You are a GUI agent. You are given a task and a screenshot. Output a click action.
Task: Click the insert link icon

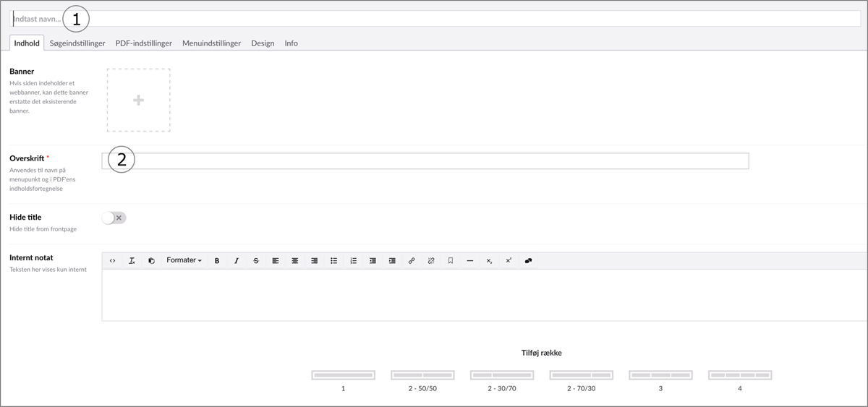(412, 261)
